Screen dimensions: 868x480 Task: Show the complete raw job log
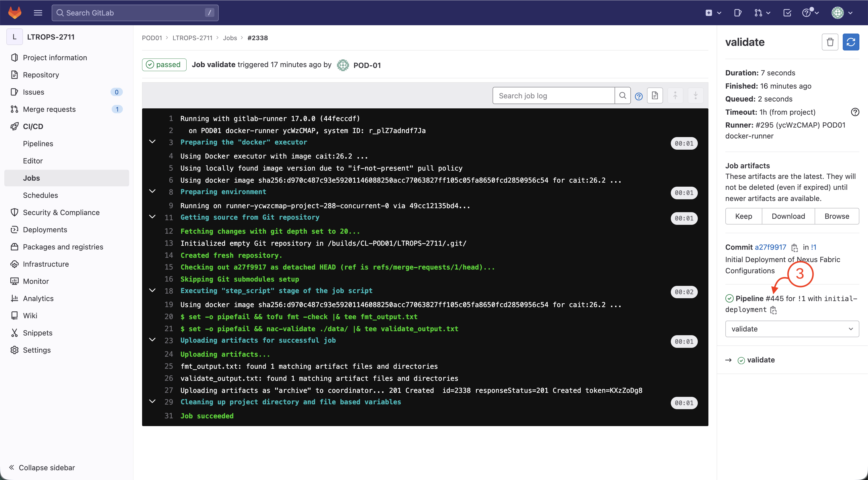coord(655,95)
